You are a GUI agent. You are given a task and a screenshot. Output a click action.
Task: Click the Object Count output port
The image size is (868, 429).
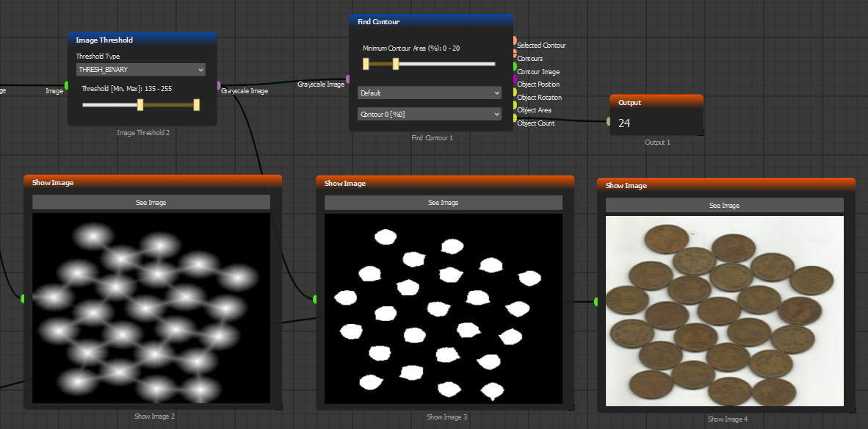pyautogui.click(x=515, y=118)
